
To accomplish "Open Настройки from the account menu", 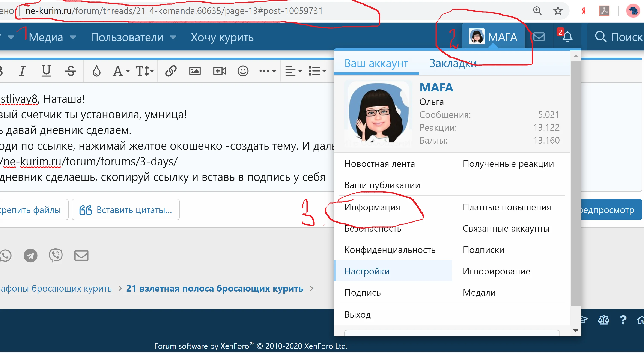I will click(367, 271).
